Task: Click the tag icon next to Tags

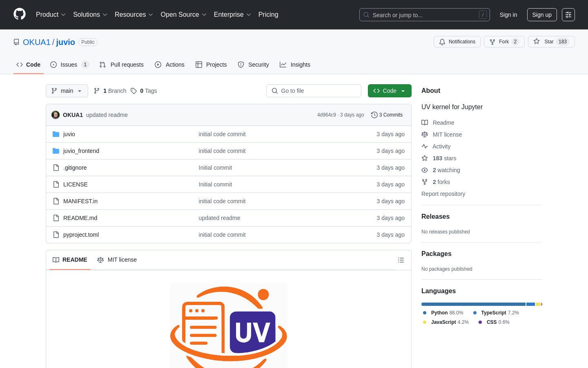Action: (134, 91)
